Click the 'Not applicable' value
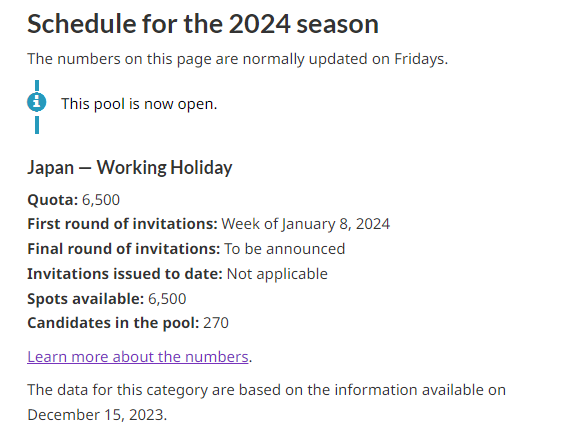The image size is (580, 432). [277, 274]
